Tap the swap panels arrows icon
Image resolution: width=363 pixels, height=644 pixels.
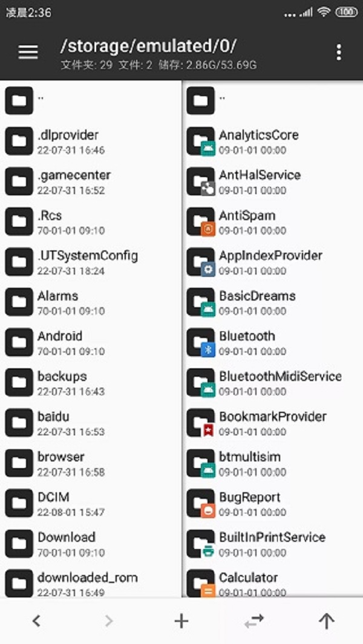pyautogui.click(x=254, y=621)
